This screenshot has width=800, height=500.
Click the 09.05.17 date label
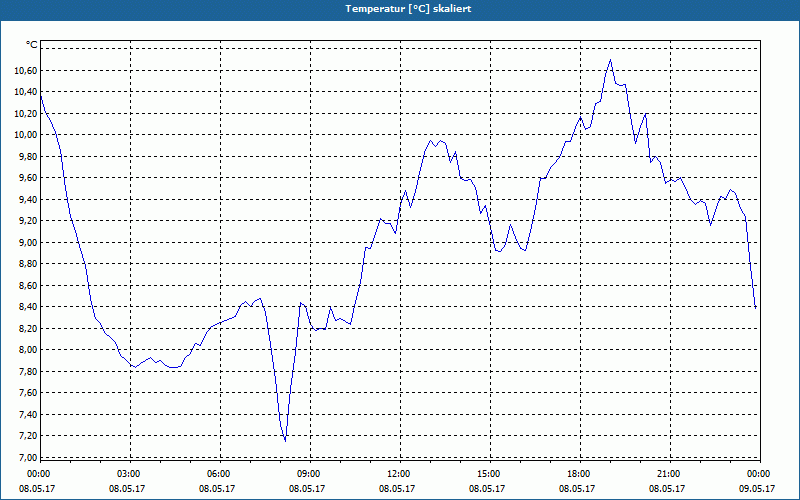tap(757, 489)
